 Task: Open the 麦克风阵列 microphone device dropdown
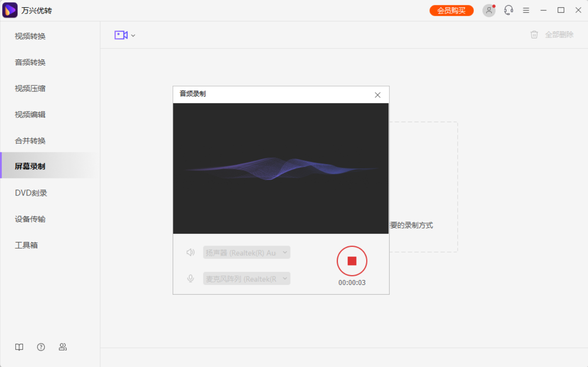246,278
